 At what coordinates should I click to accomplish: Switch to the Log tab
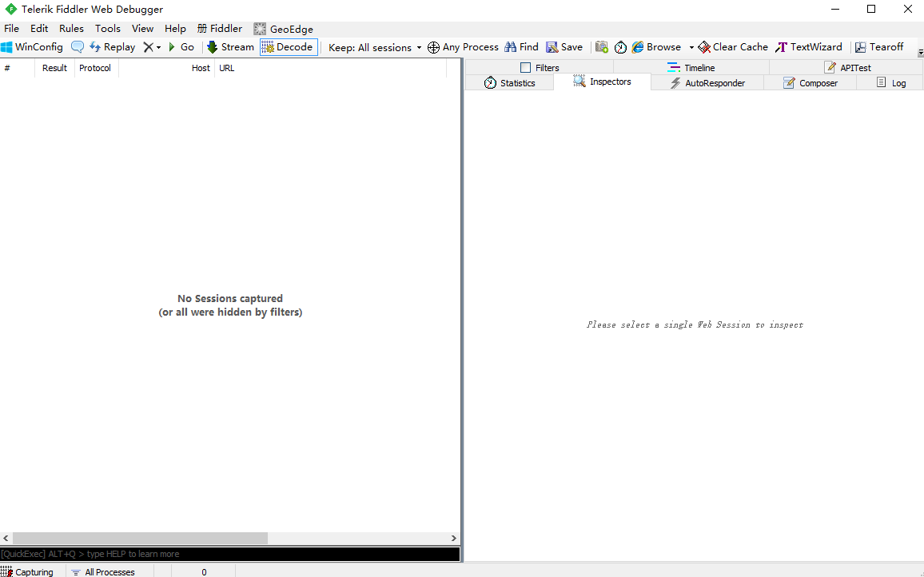pos(890,83)
